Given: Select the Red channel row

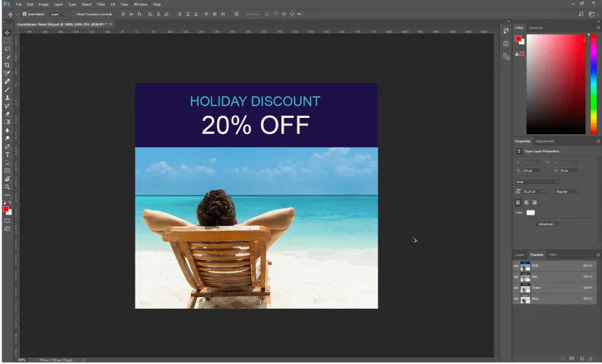Looking at the screenshot, I should pyautogui.click(x=555, y=277).
